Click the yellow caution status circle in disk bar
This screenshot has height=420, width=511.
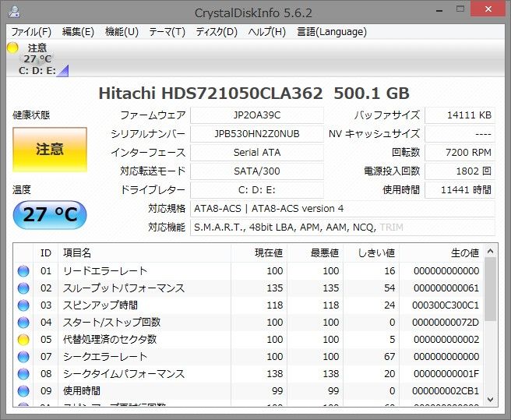tap(12, 48)
